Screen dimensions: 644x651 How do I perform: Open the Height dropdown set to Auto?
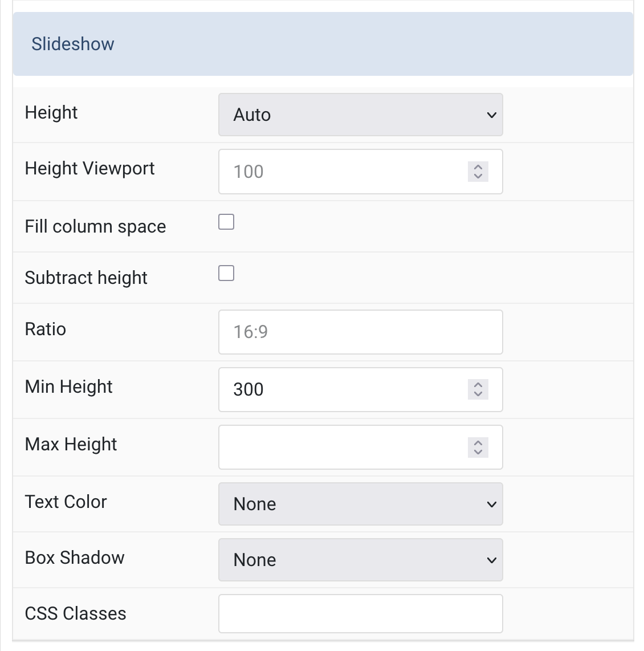tap(361, 115)
